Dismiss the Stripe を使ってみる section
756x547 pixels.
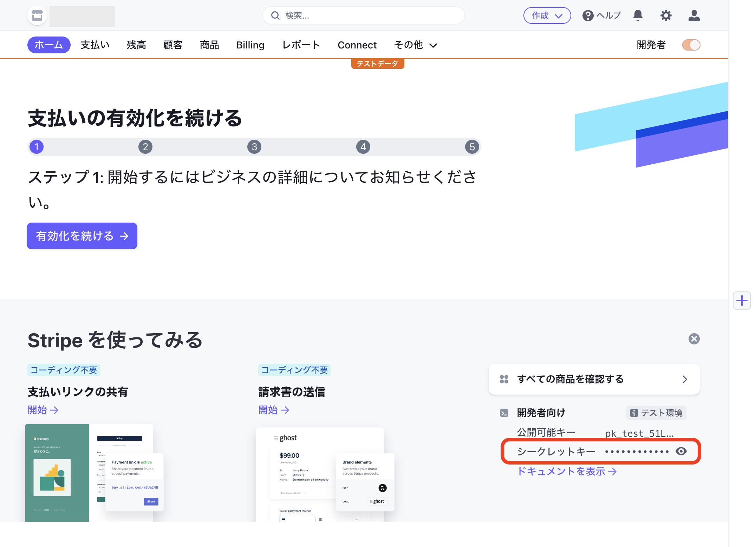click(694, 339)
